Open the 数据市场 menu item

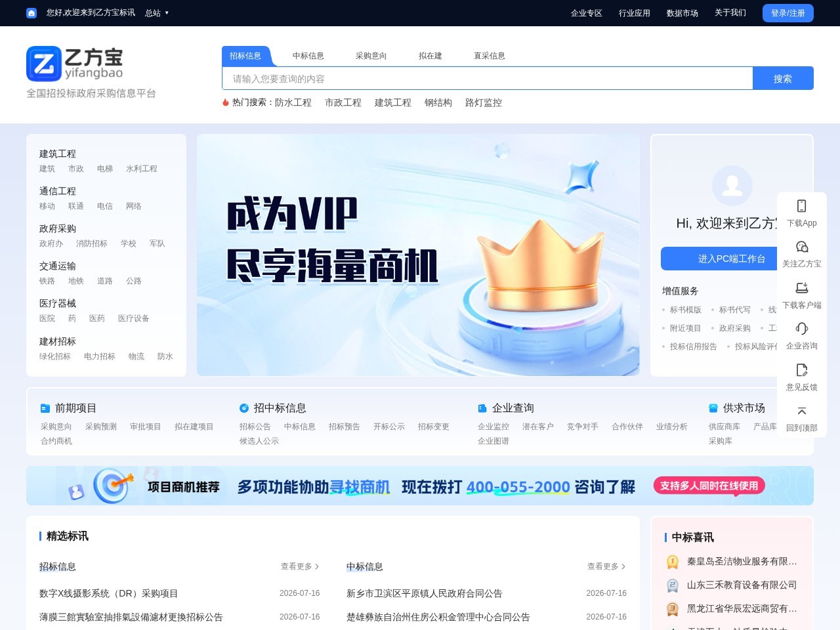[x=682, y=13]
